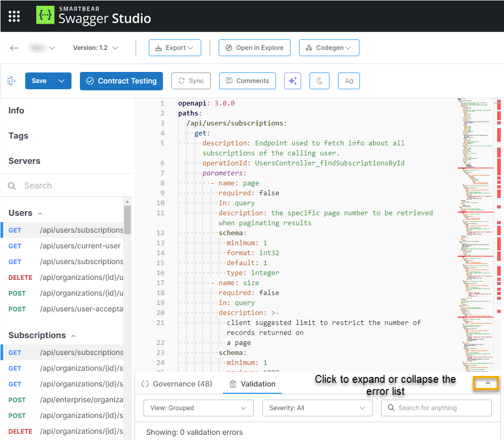Screen dimensions: 504x440
Task: Open the Comments panel
Action: [247, 81]
